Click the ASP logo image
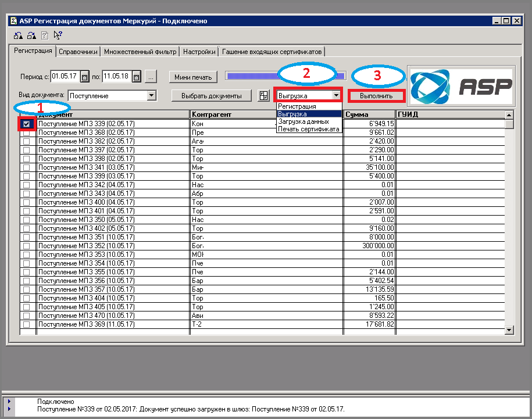 click(x=461, y=86)
